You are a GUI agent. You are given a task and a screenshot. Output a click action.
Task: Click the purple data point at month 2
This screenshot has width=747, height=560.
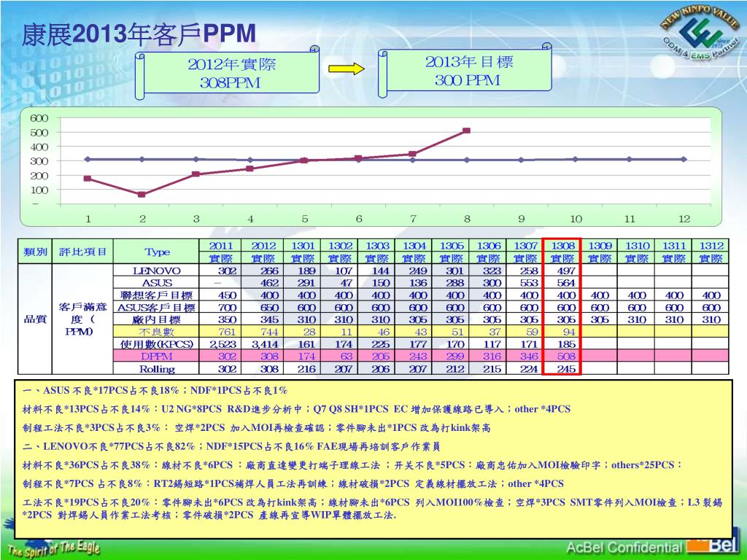[142, 194]
